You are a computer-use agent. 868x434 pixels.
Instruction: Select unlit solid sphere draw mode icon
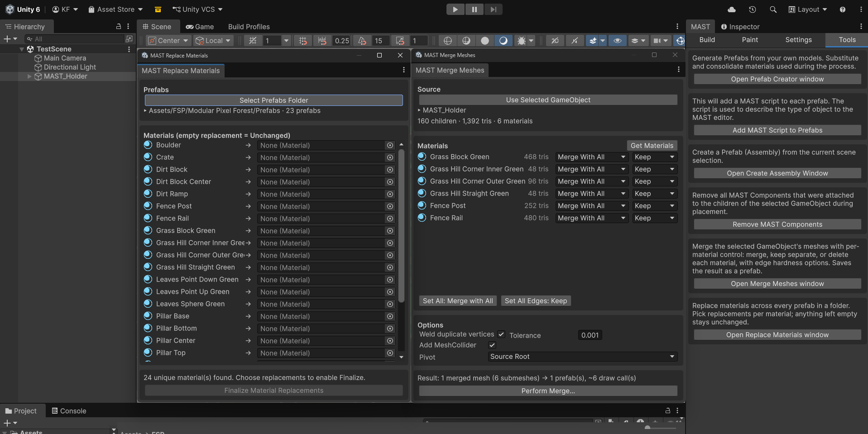pyautogui.click(x=485, y=41)
